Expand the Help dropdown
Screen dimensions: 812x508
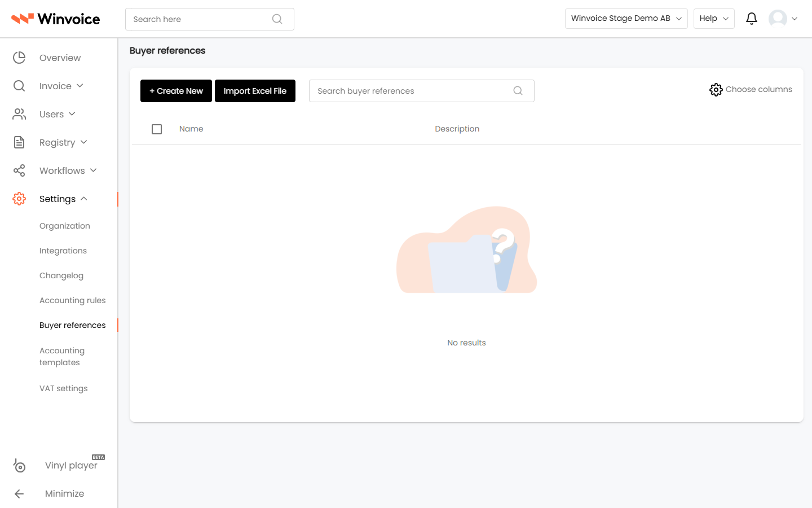tap(714, 19)
